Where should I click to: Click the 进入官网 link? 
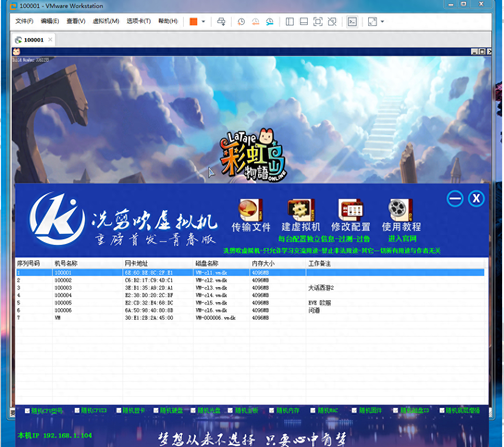[x=402, y=239]
